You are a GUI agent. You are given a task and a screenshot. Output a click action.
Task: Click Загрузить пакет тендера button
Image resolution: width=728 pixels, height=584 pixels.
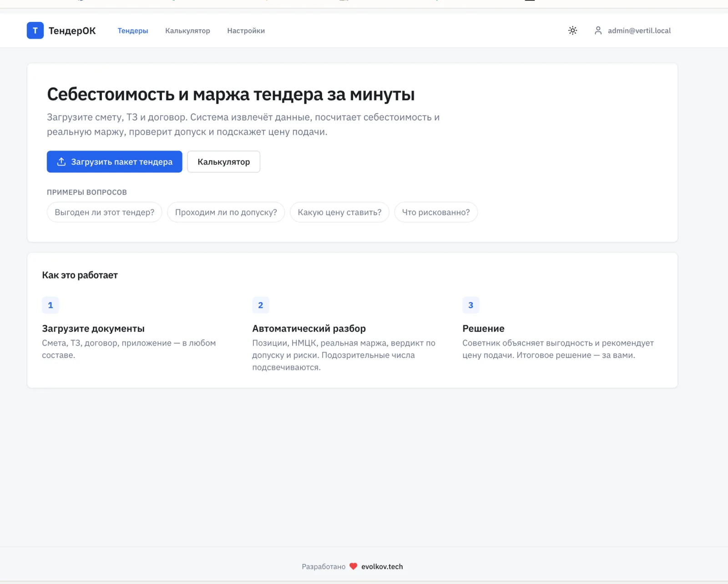[x=114, y=161]
